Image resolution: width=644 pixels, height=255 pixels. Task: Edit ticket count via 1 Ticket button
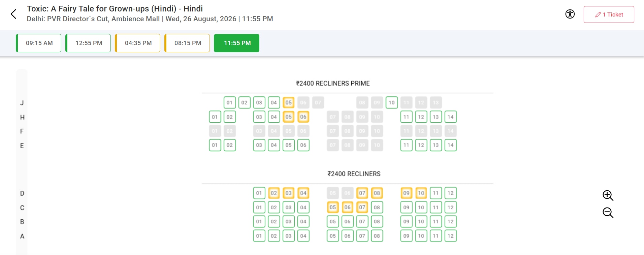[609, 14]
